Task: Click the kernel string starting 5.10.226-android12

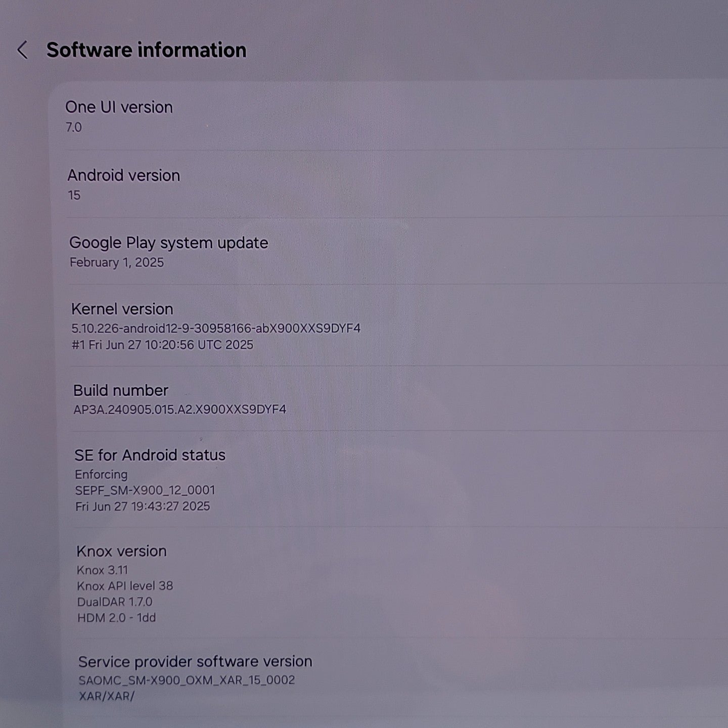Action: tap(216, 329)
